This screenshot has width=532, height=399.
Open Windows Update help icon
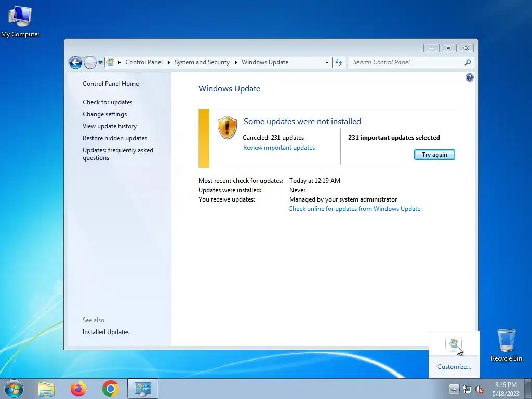pyautogui.click(x=469, y=78)
